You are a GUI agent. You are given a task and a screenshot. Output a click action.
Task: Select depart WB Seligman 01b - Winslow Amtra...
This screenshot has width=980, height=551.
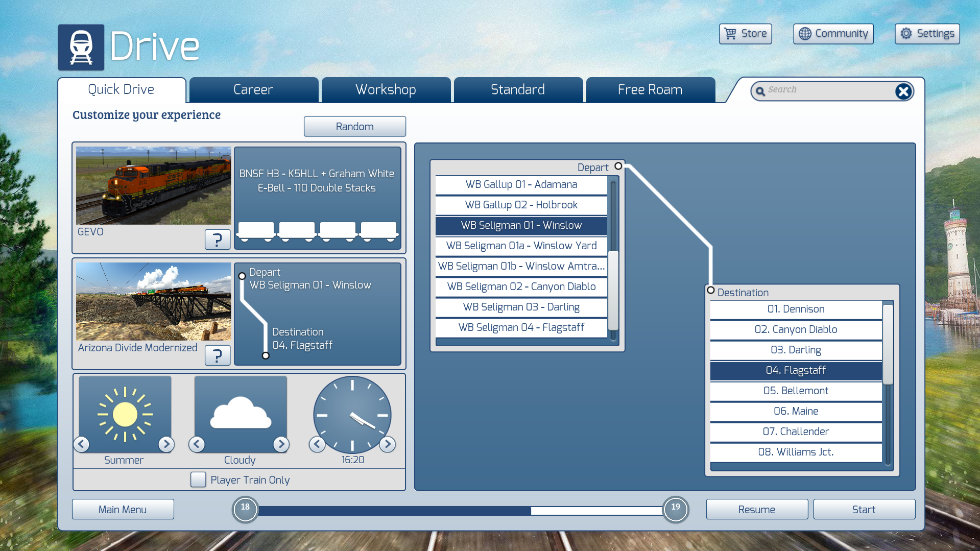521,267
